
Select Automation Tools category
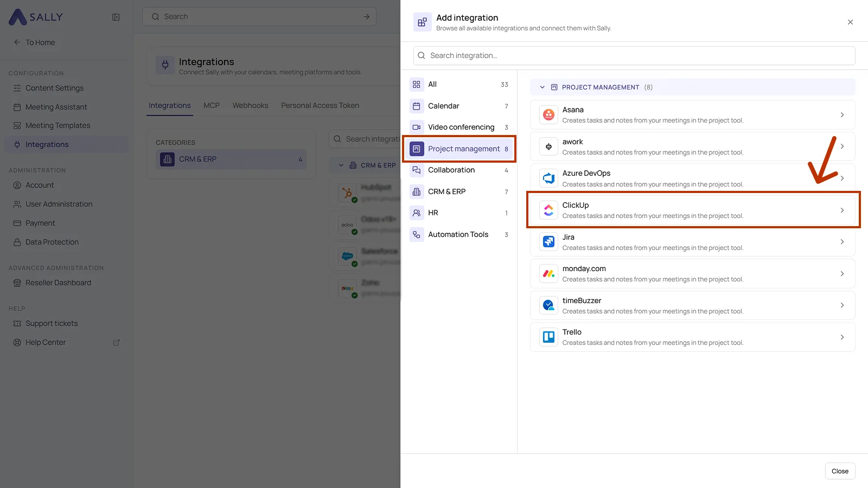tap(459, 234)
